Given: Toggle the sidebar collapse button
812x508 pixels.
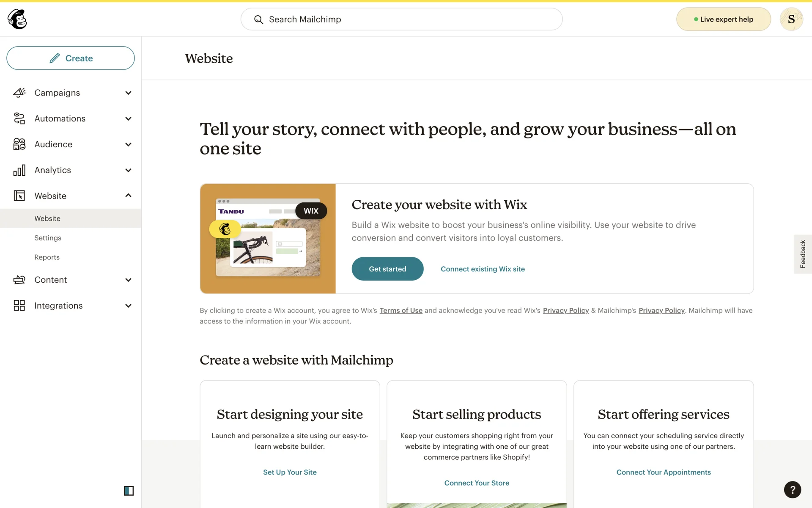Looking at the screenshot, I should coord(129,491).
